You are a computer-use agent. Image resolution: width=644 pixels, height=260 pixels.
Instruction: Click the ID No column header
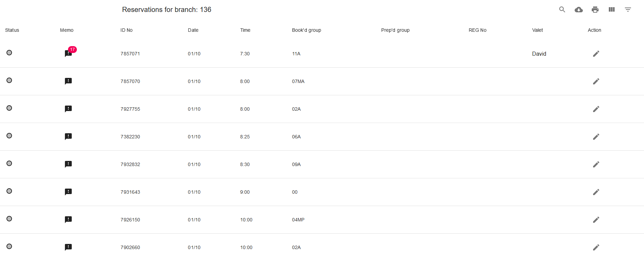coord(126,30)
